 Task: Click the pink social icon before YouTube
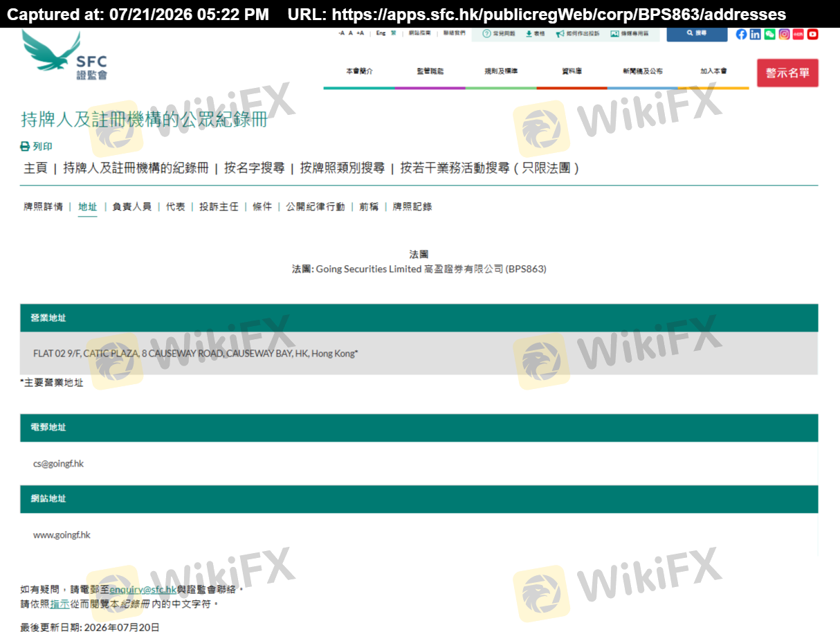click(798, 34)
